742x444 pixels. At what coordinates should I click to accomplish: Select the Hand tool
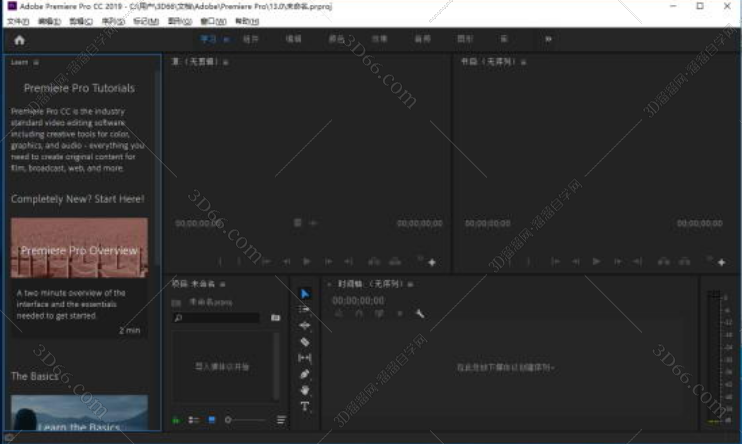pyautogui.click(x=305, y=390)
